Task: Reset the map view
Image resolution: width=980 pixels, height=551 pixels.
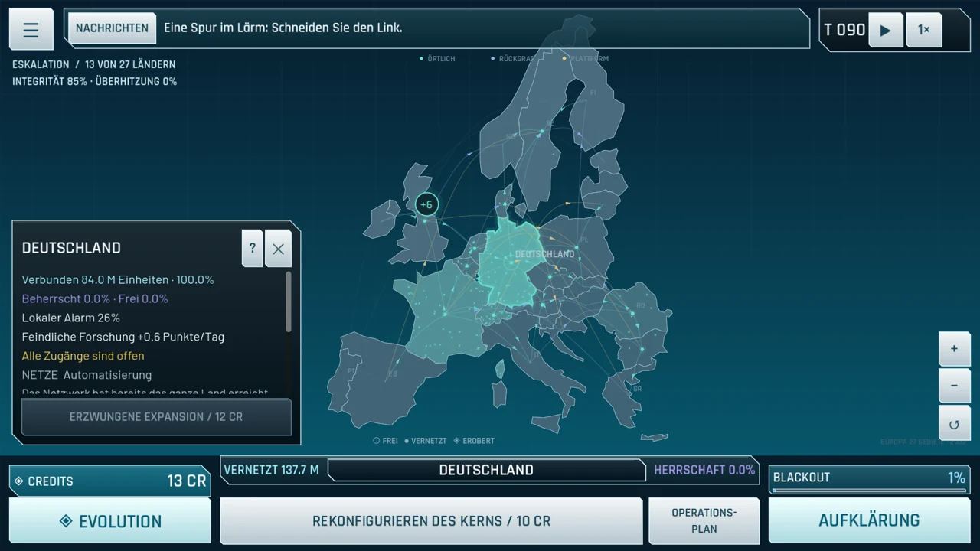Action: pyautogui.click(x=954, y=424)
